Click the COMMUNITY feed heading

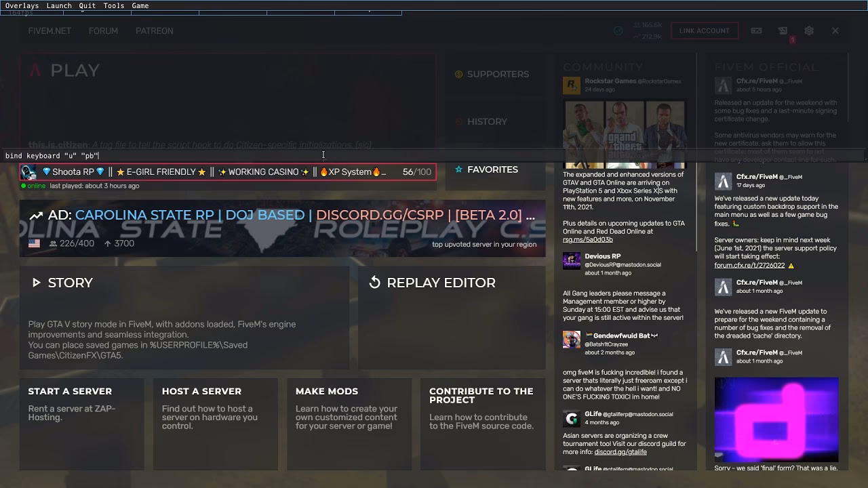pyautogui.click(x=603, y=66)
